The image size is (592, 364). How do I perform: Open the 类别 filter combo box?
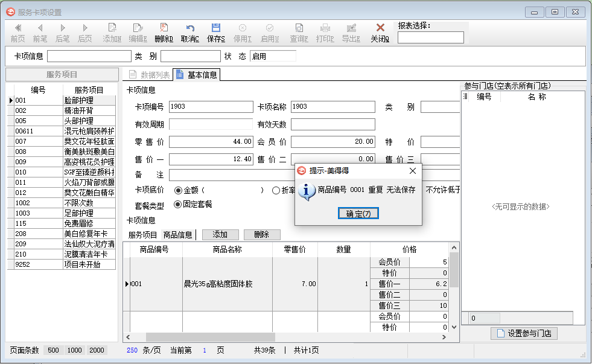click(190, 56)
